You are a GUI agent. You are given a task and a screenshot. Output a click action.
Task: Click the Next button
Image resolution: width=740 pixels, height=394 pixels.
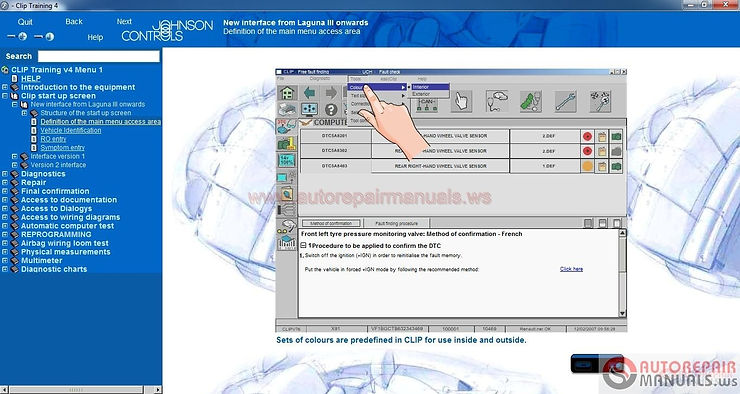click(x=124, y=21)
